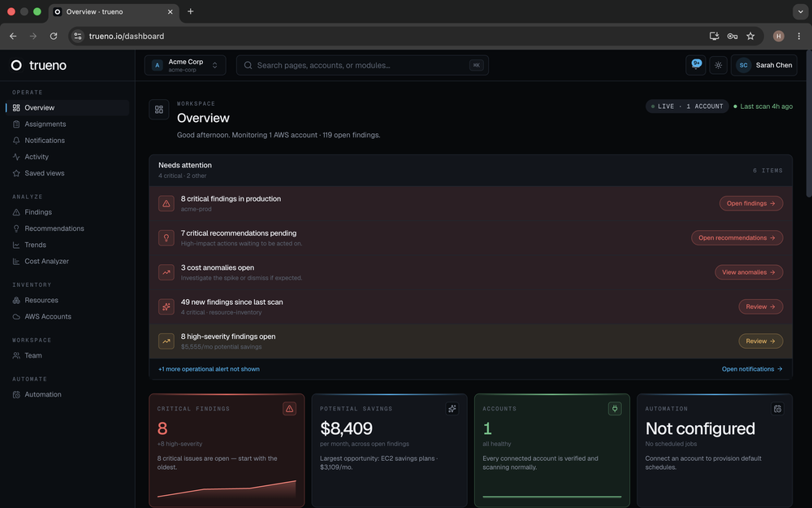Click the search pages, accounts, modules field
This screenshot has height=508, width=812.
click(x=362, y=65)
